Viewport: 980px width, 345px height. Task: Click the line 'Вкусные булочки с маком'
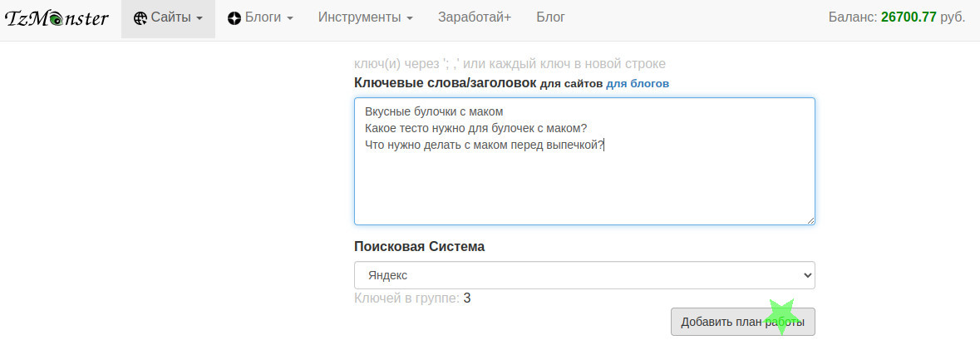[x=434, y=112]
